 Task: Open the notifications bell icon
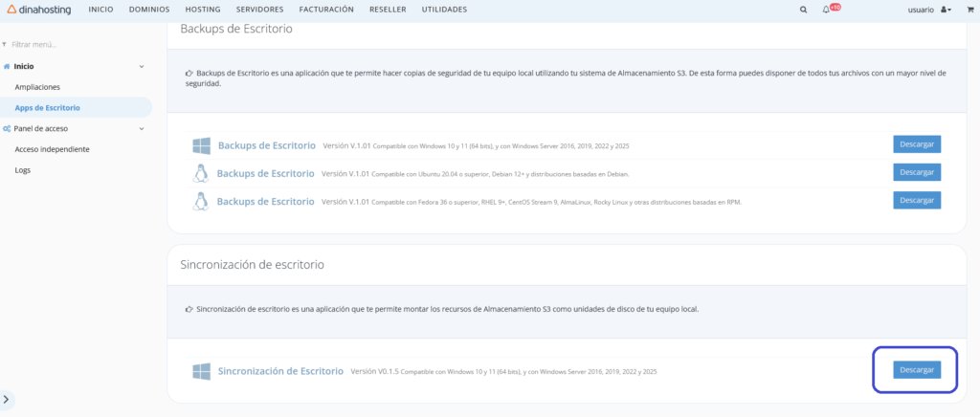coord(826,10)
